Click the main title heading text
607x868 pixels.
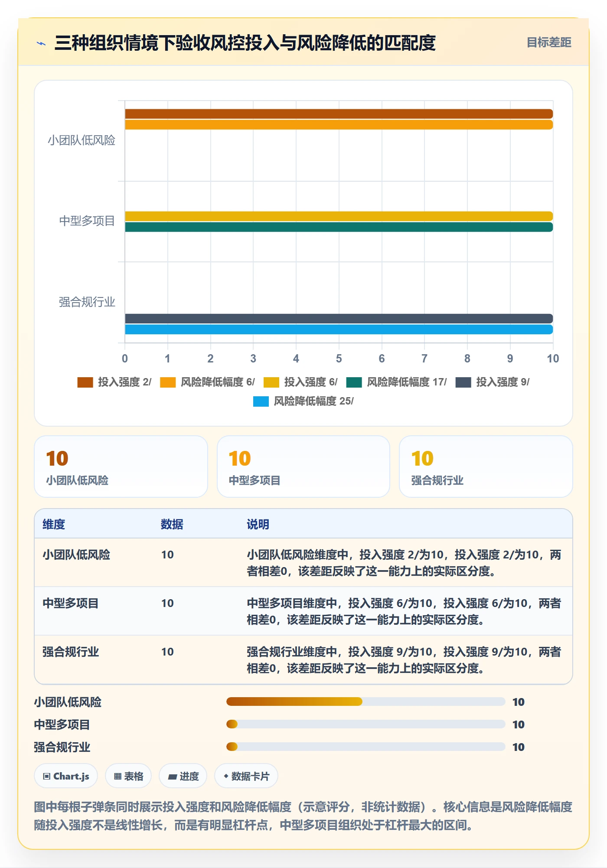click(245, 43)
